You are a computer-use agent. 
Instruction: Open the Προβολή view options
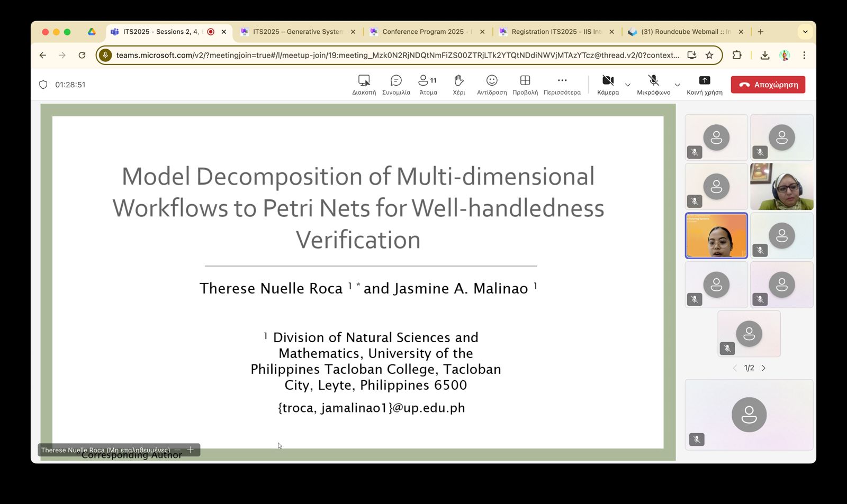pyautogui.click(x=525, y=85)
